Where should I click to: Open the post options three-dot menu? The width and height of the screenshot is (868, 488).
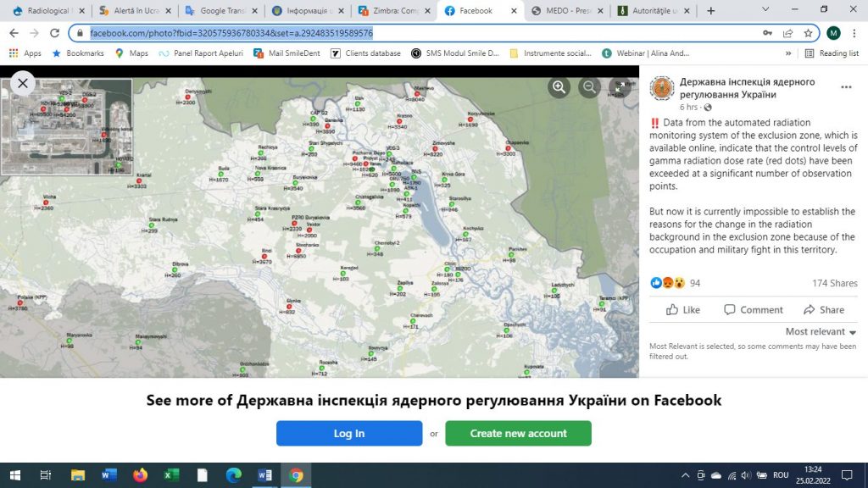click(x=847, y=87)
